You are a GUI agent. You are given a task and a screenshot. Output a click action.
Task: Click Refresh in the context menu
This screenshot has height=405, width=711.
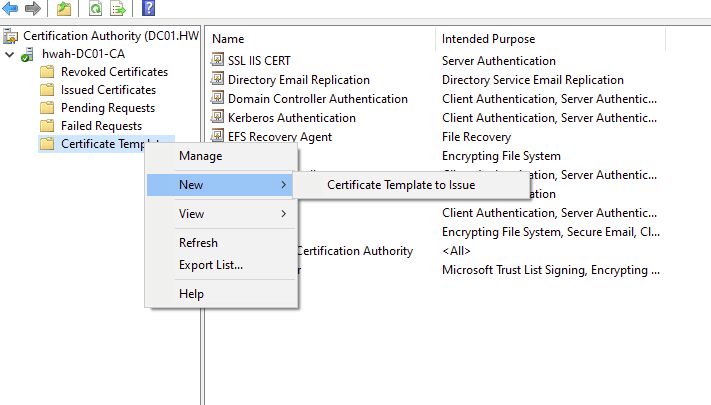click(x=198, y=243)
